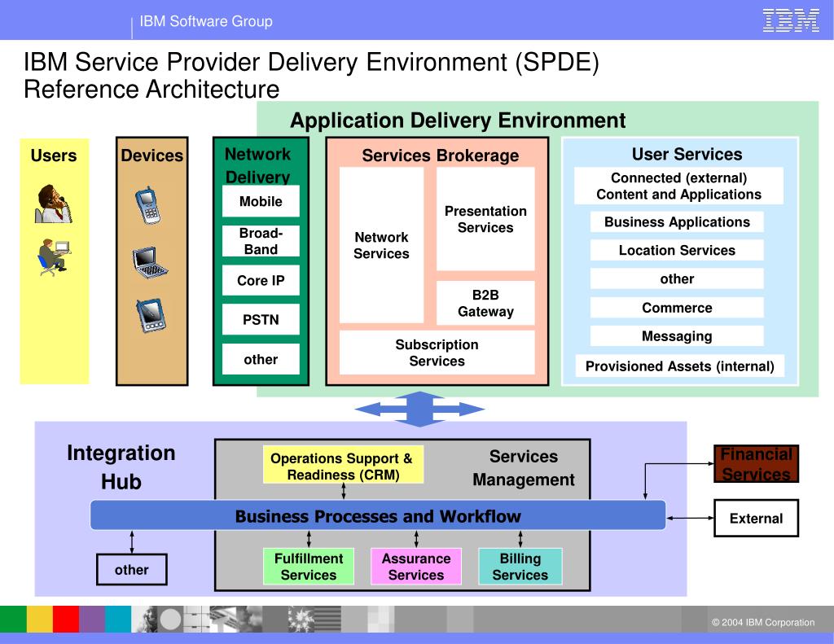Image resolution: width=834 pixels, height=644 pixels.
Task: Click the laptop device icon
Action: pos(150,263)
